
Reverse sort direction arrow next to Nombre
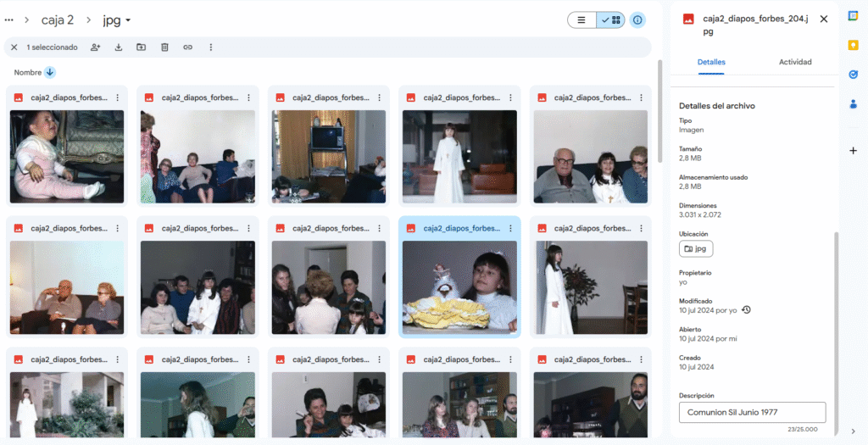pyautogui.click(x=50, y=73)
